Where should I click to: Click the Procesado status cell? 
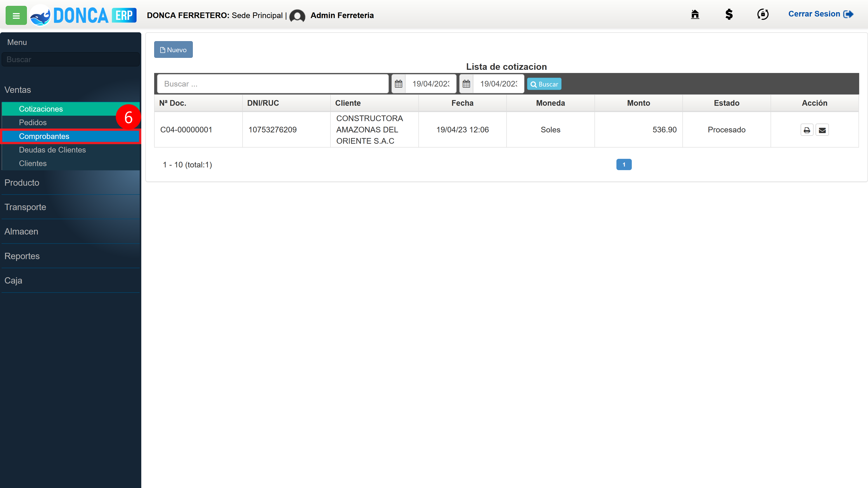tap(726, 130)
